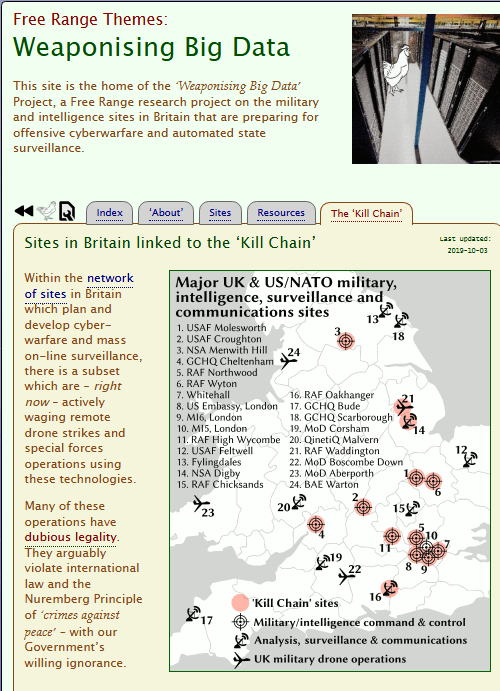This screenshot has width=500, height=691.
Task: Switch to the 'About' tab
Action: 166,213
